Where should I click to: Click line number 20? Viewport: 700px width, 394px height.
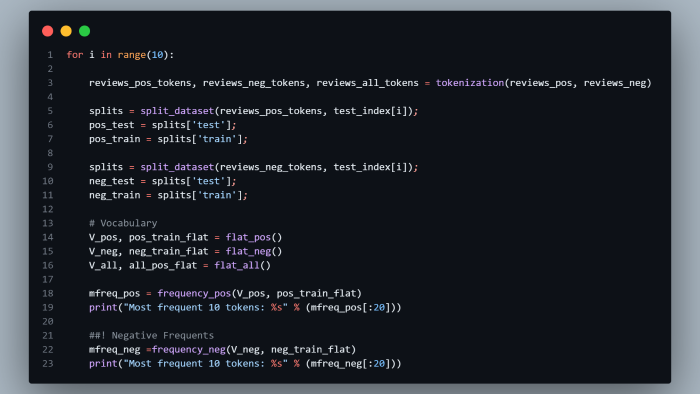(x=48, y=321)
